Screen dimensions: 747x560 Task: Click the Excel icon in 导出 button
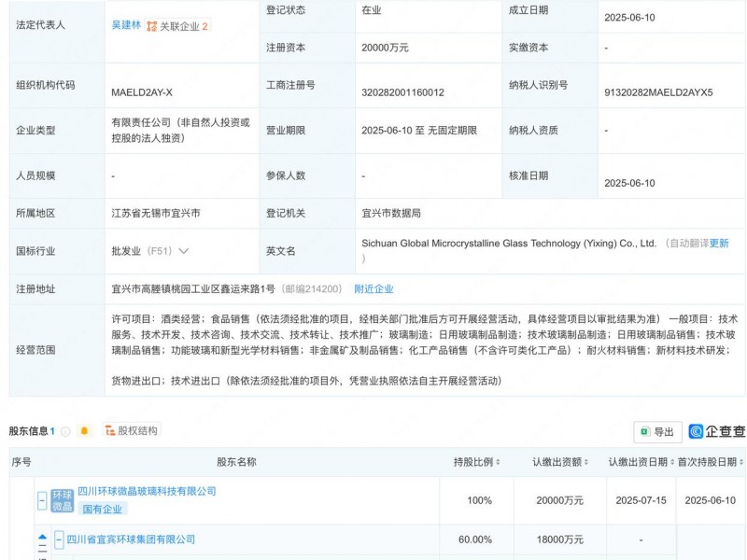tap(645, 431)
